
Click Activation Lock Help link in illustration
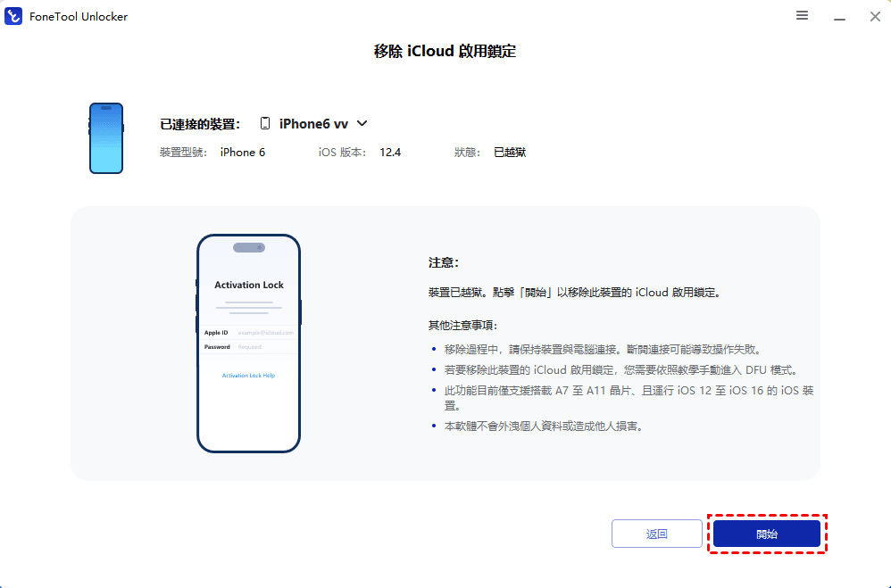pos(248,376)
